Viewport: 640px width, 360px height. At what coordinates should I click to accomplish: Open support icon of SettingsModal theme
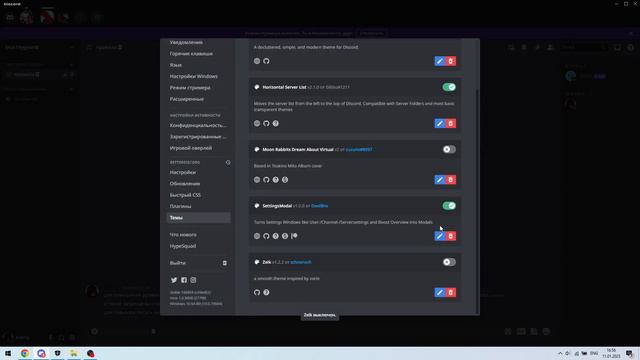pyautogui.click(x=276, y=236)
